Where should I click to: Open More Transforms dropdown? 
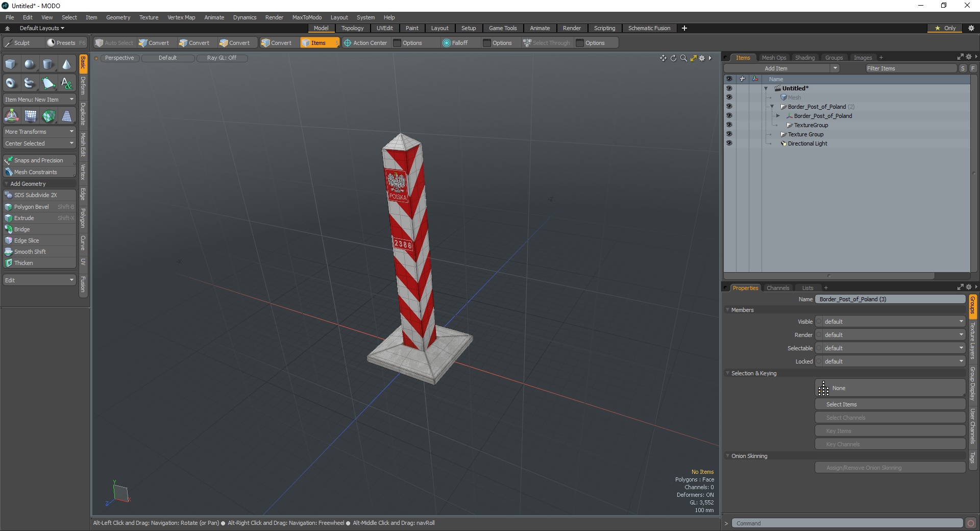tap(39, 132)
